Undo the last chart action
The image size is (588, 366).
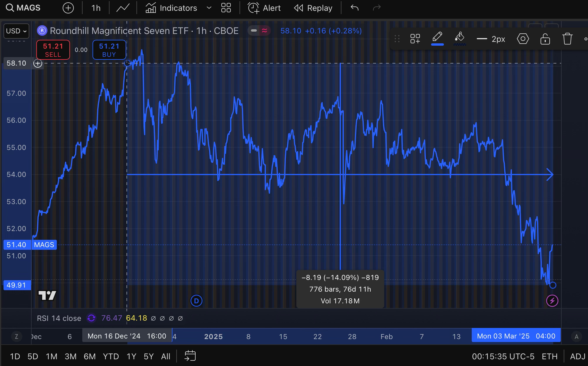355,8
